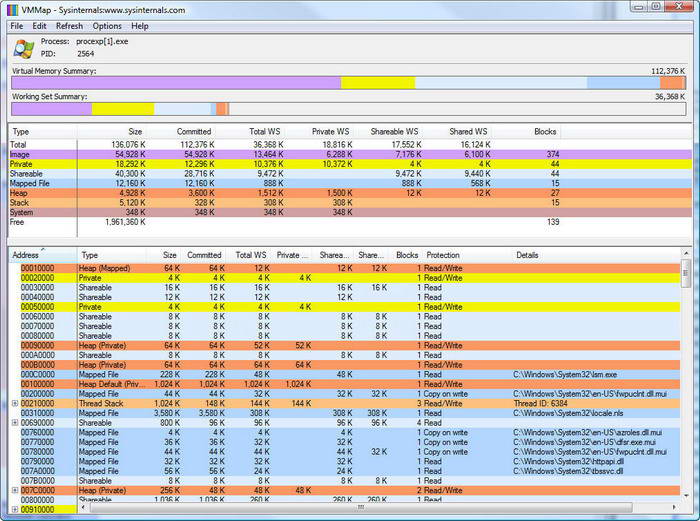The width and height of the screenshot is (700, 521).
Task: Open the Options menu
Action: 107,26
